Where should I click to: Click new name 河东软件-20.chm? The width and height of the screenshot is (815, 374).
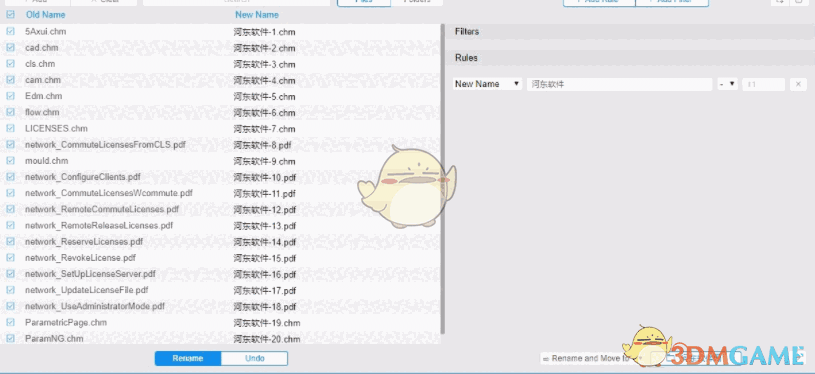tap(267, 339)
